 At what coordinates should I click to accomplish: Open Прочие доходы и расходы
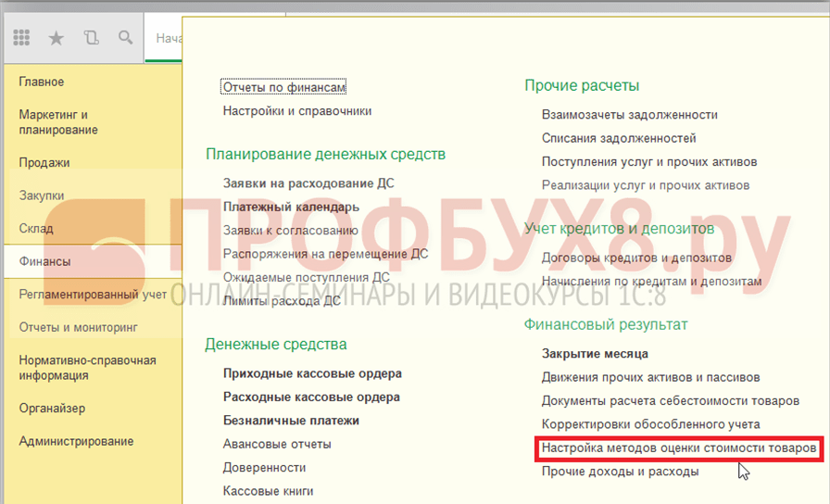tap(620, 472)
